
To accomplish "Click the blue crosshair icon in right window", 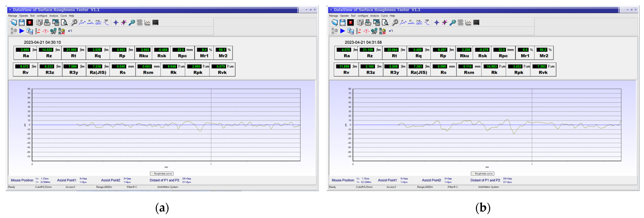I will (436, 22).
